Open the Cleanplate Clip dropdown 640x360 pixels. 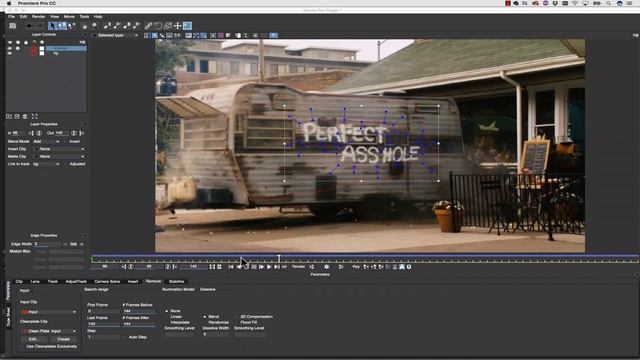click(x=49, y=331)
